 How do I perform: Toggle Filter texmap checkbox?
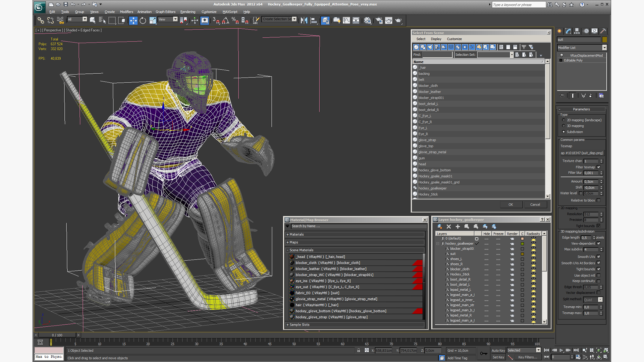click(599, 167)
